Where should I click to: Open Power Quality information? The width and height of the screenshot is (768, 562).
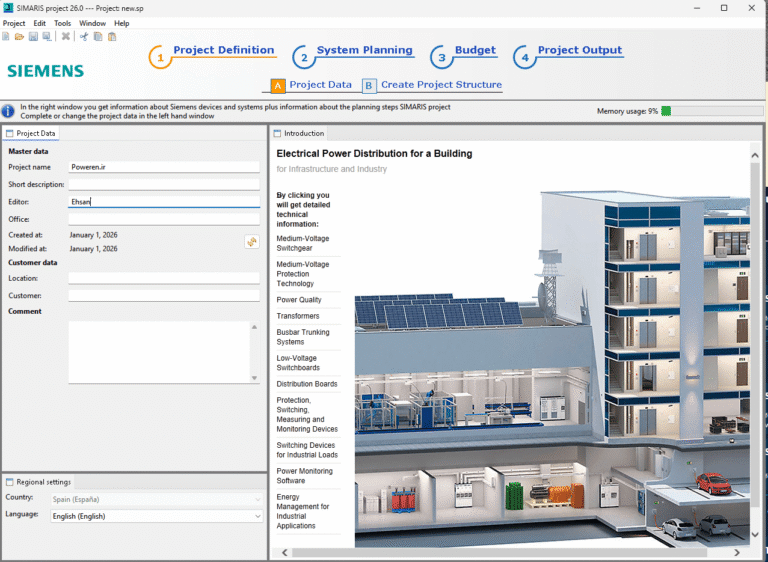[x=299, y=300]
